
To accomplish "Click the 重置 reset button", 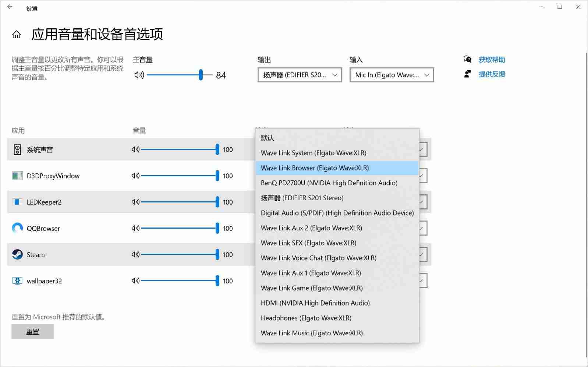I will (x=33, y=331).
